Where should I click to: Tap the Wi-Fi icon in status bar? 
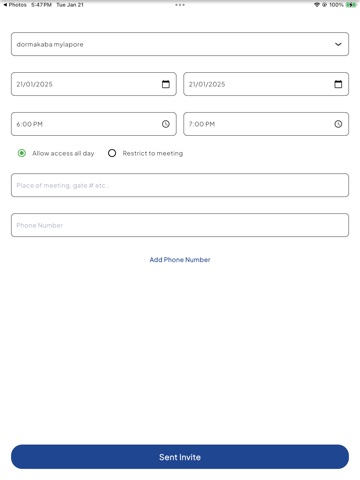(x=317, y=5)
